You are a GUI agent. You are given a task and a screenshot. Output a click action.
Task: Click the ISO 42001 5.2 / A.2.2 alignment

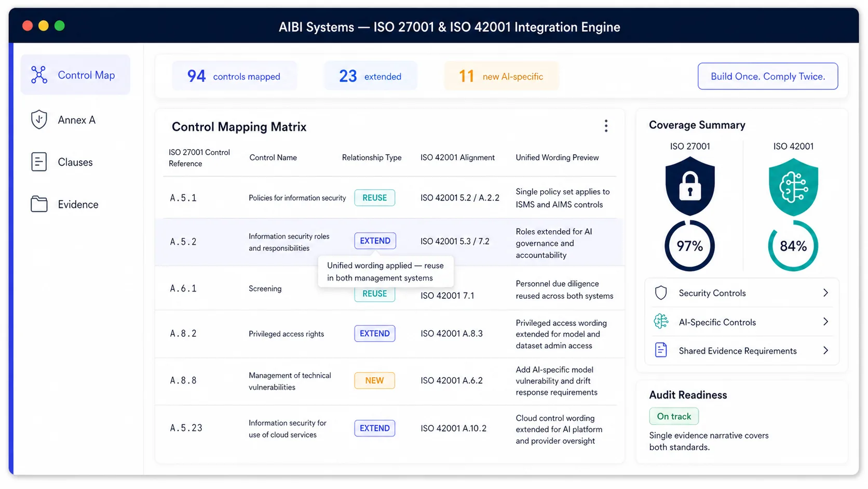pyautogui.click(x=460, y=198)
